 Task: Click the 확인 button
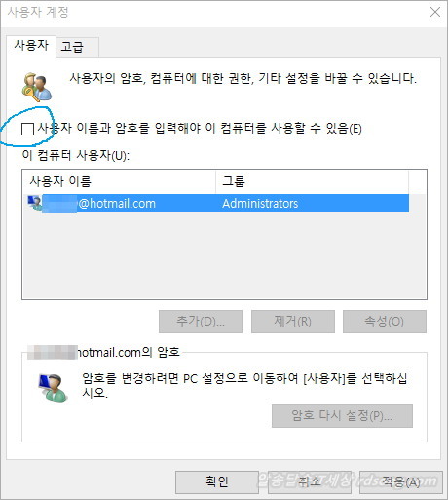[x=217, y=481]
